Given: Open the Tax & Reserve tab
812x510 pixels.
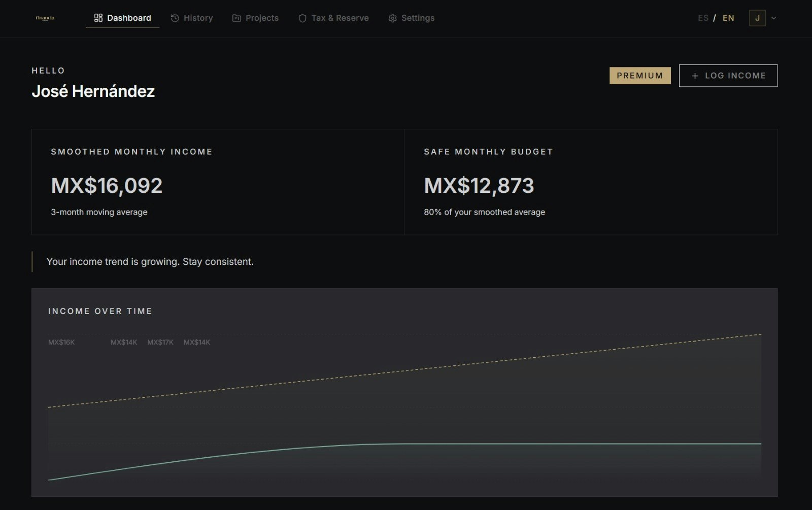Looking at the screenshot, I should [x=333, y=18].
